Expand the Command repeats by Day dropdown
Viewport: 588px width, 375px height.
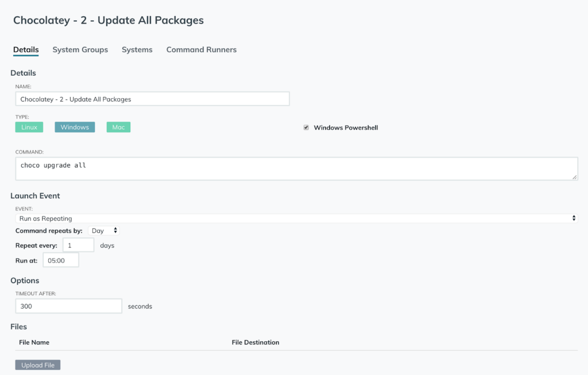[x=104, y=230]
